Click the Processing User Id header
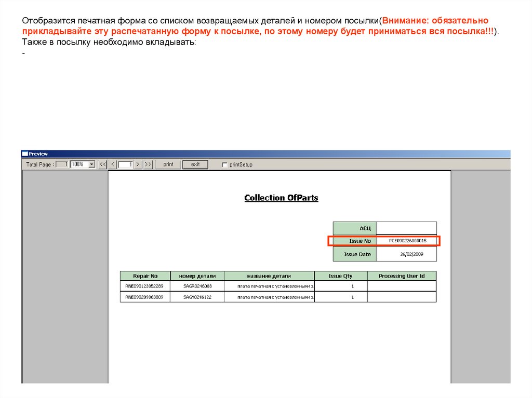This screenshot has height=398, width=532. click(x=402, y=276)
